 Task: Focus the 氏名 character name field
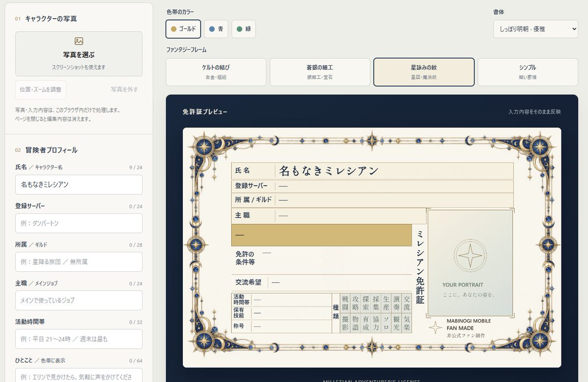coord(79,185)
